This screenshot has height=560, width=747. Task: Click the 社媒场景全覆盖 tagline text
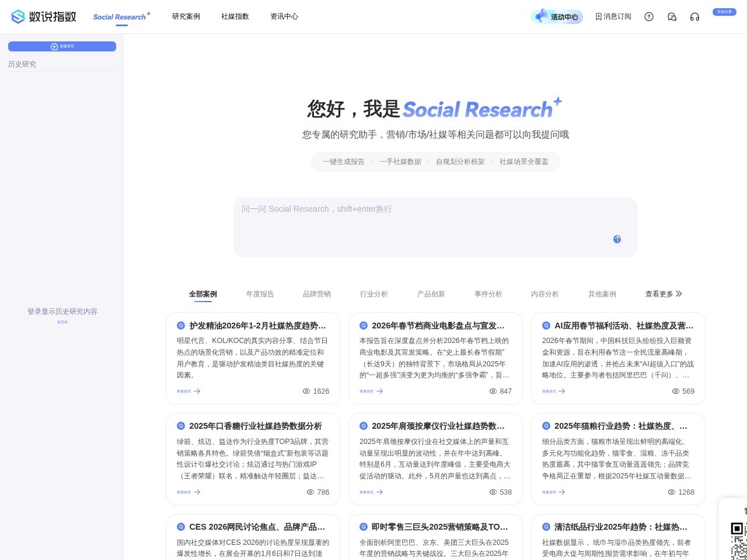click(x=524, y=162)
